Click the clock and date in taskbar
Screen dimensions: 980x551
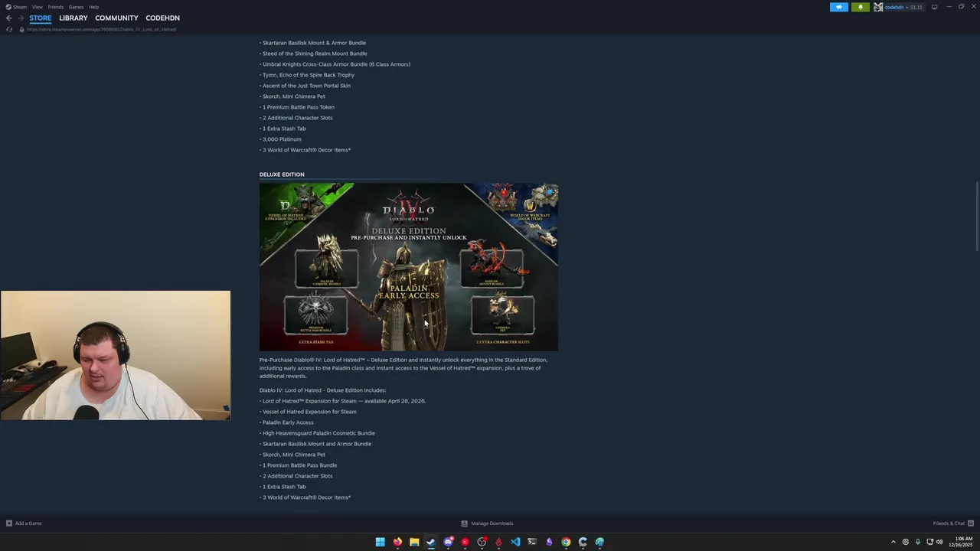962,542
